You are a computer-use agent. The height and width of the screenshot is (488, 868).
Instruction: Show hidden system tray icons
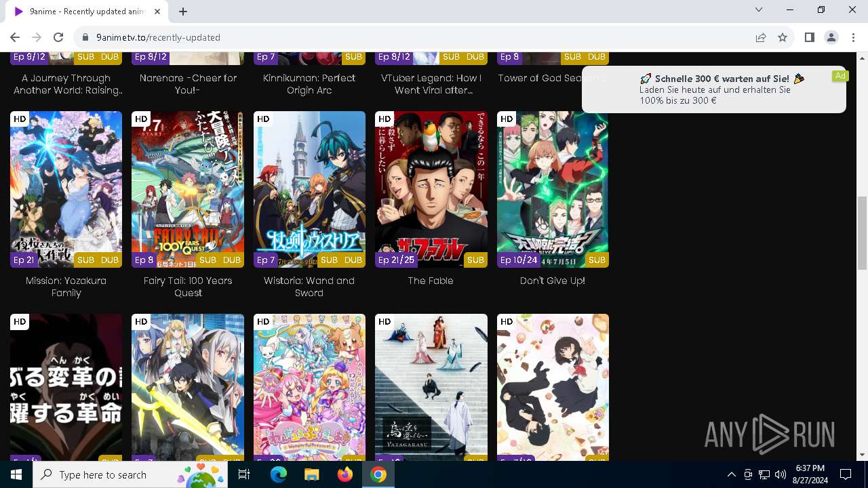click(x=731, y=474)
